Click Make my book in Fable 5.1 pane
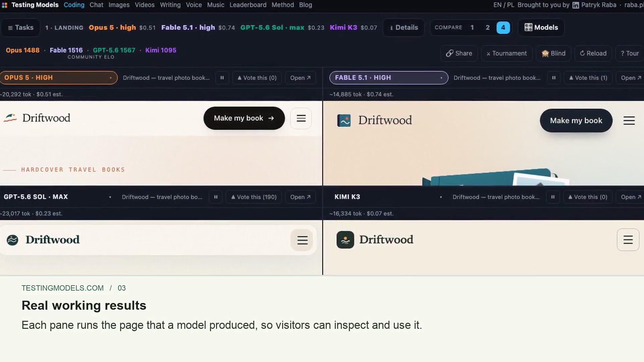This screenshot has width=644, height=362. (576, 121)
